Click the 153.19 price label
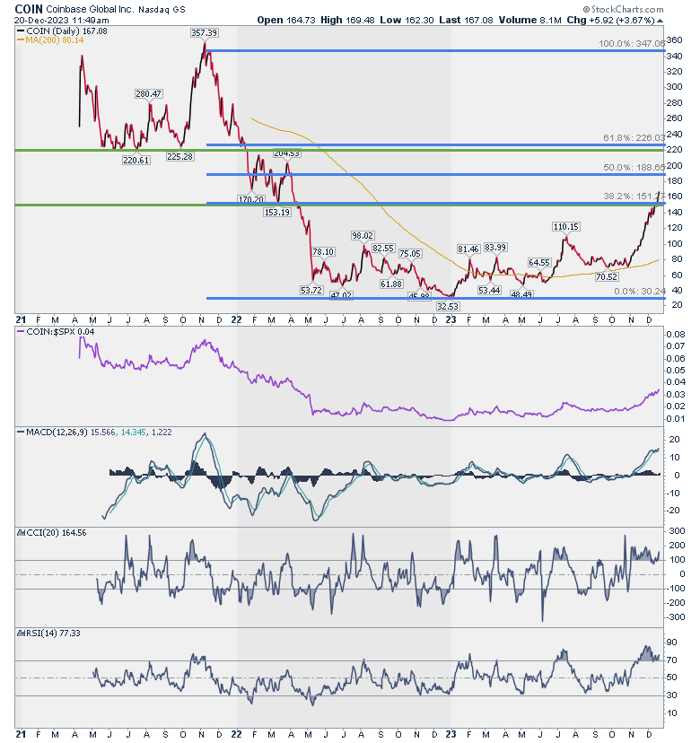 click(x=276, y=213)
